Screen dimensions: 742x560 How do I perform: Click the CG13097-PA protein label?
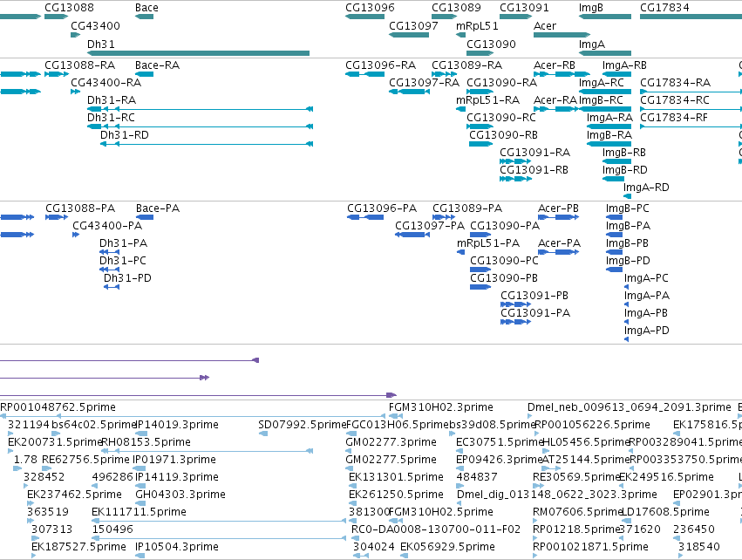[x=430, y=226]
